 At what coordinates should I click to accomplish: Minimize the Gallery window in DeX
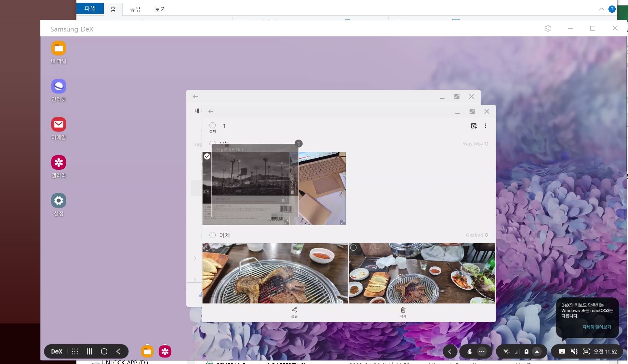(457, 112)
